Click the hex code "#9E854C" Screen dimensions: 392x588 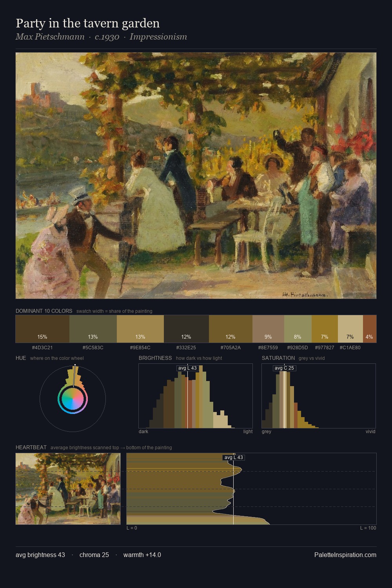[x=140, y=348]
